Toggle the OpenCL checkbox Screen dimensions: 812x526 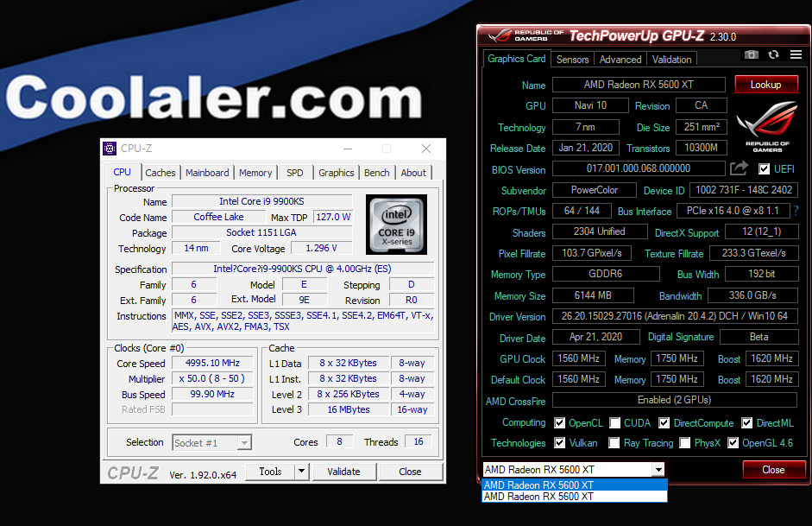[559, 423]
